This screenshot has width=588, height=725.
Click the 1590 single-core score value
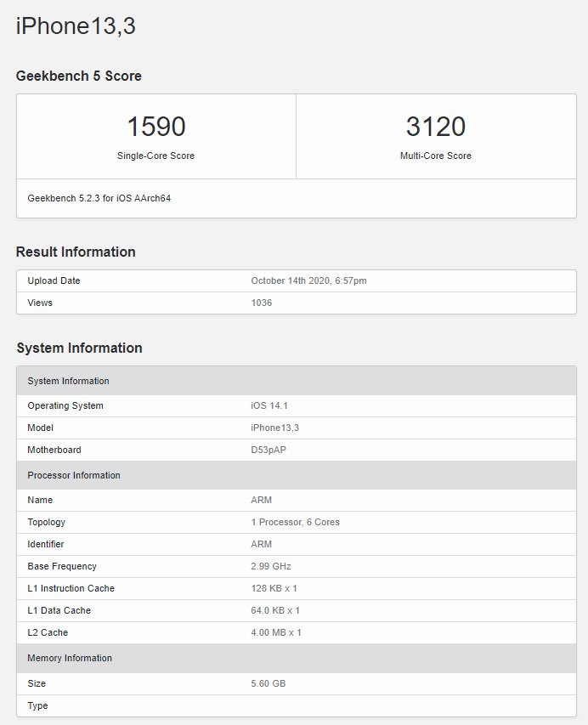(x=156, y=127)
